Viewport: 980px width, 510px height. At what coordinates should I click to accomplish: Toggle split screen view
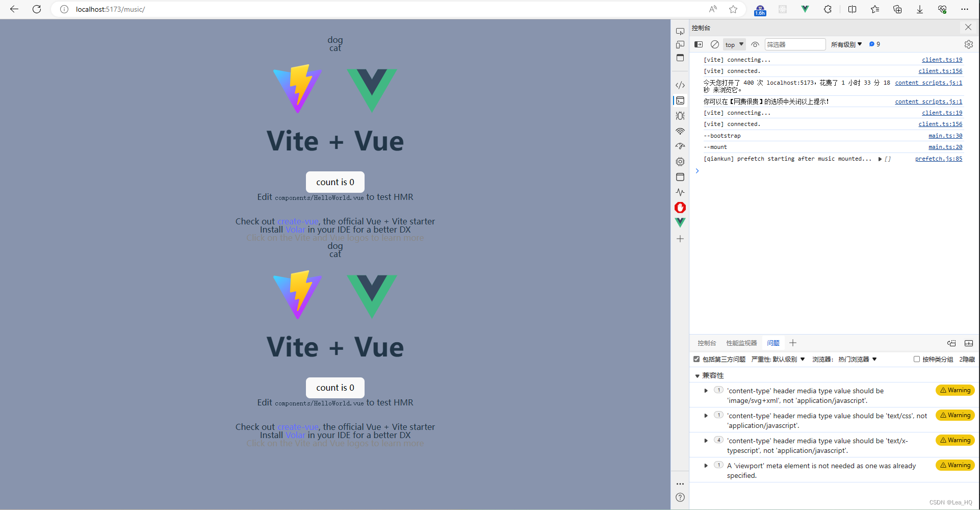pos(852,9)
